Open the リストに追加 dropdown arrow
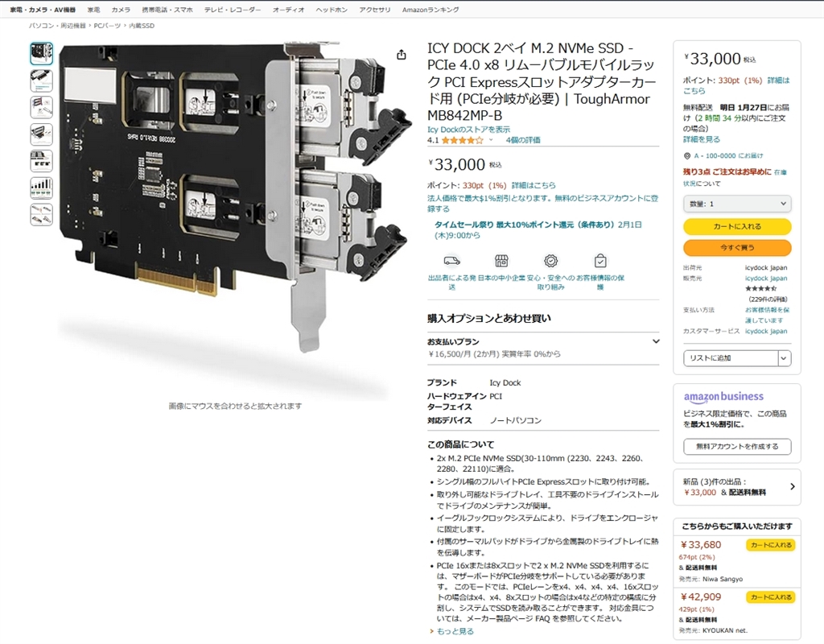Viewport: 824px width, 644px height. pyautogui.click(x=784, y=358)
